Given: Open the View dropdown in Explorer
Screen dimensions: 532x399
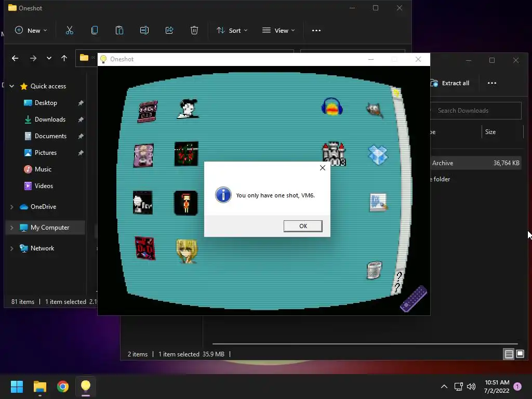Looking at the screenshot, I should point(278,30).
